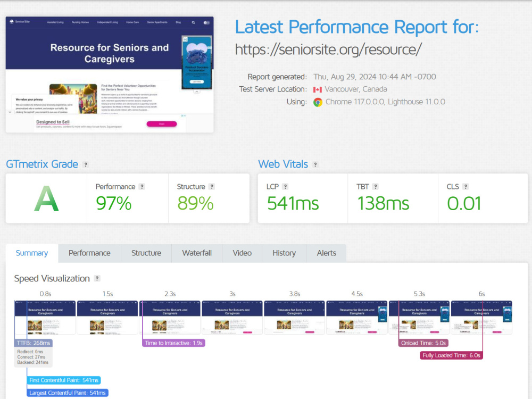Click the Speed Visualization help icon
532x399 pixels.
(97, 279)
